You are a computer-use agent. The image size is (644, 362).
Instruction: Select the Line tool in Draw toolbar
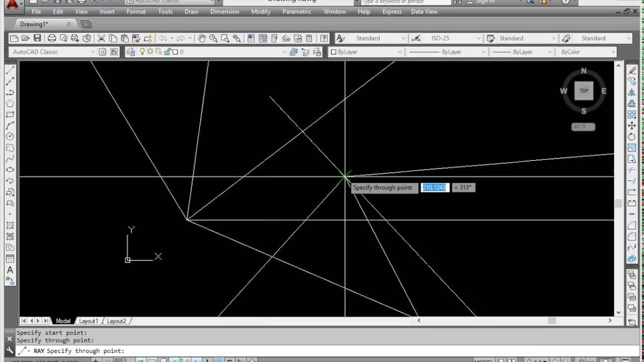click(10, 70)
